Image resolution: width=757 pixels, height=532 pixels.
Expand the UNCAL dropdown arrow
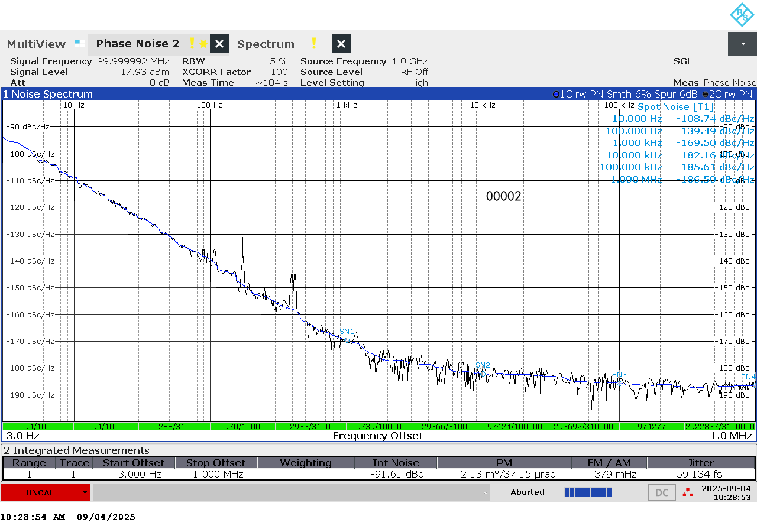(x=85, y=492)
